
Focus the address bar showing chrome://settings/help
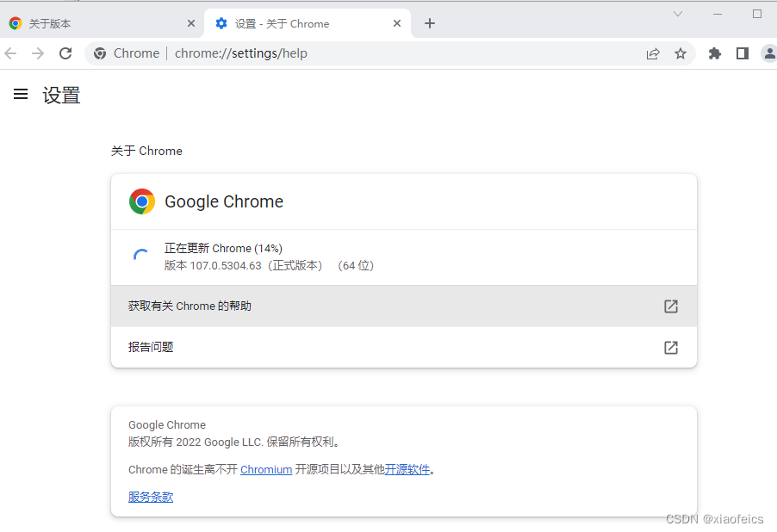click(389, 53)
